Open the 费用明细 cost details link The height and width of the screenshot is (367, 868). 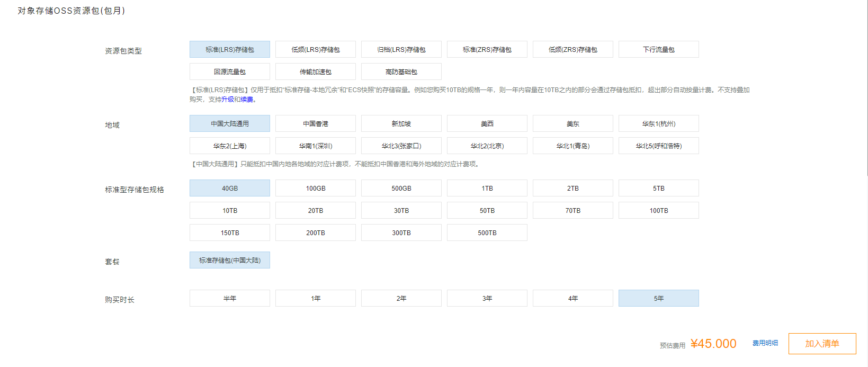765,343
